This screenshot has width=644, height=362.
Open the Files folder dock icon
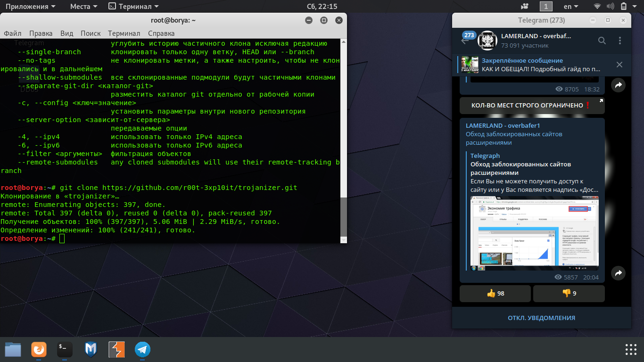pos(13,349)
